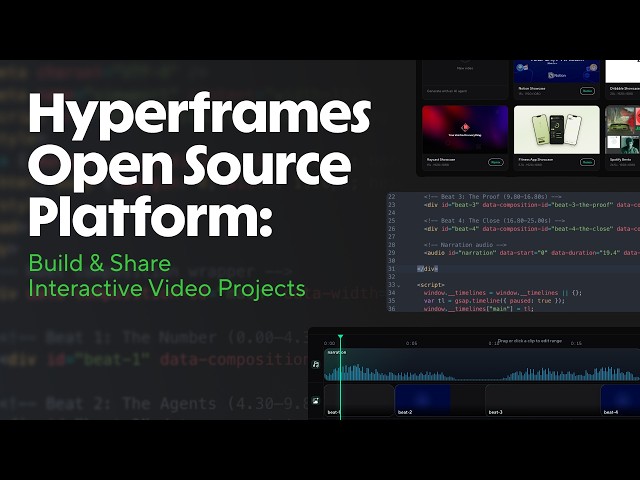Viewport: 640px width, 480px height.
Task: Click the New video card
Action: (x=465, y=79)
